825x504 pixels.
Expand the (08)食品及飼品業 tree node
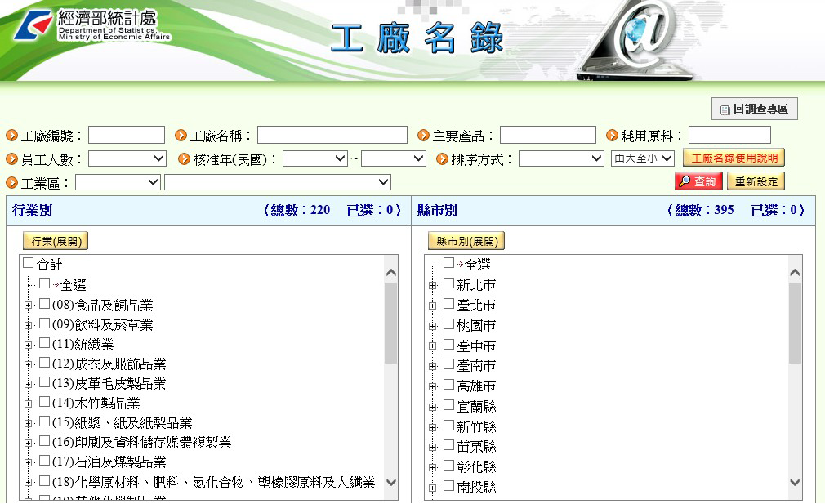pyautogui.click(x=28, y=306)
